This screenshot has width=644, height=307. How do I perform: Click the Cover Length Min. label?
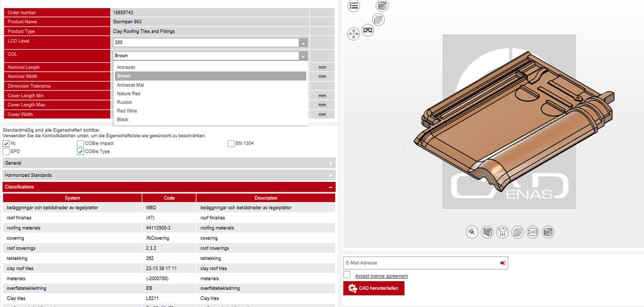click(x=26, y=96)
